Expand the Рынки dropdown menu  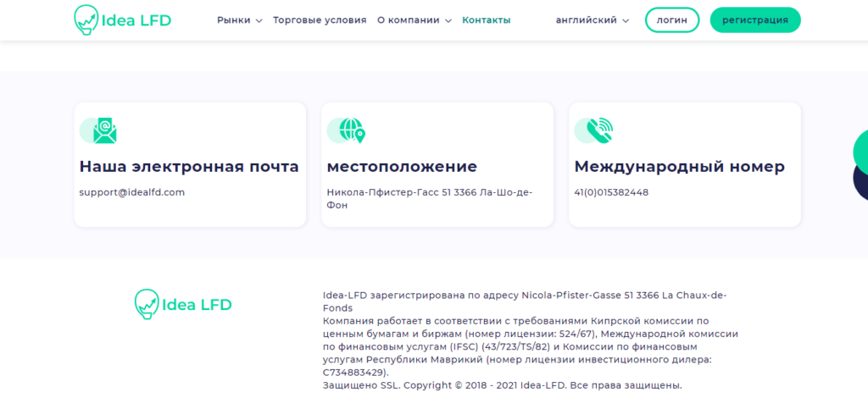pyautogui.click(x=239, y=20)
